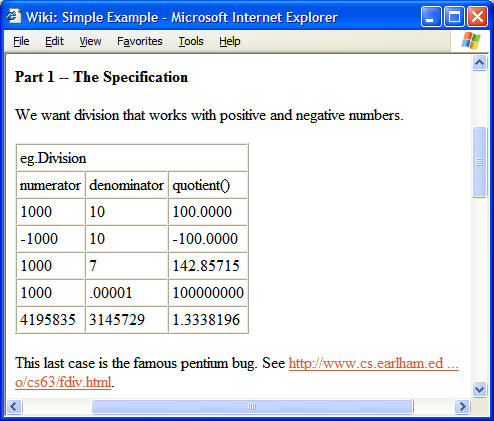This screenshot has width=494, height=421.
Task: Click the vertical scrollbar up arrow
Action: (479, 63)
